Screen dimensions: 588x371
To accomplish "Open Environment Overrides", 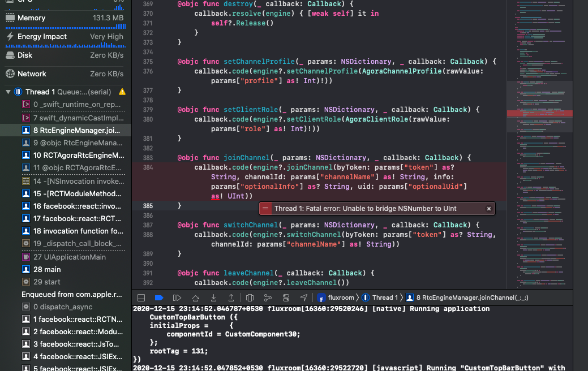I will pyautogui.click(x=285, y=297).
